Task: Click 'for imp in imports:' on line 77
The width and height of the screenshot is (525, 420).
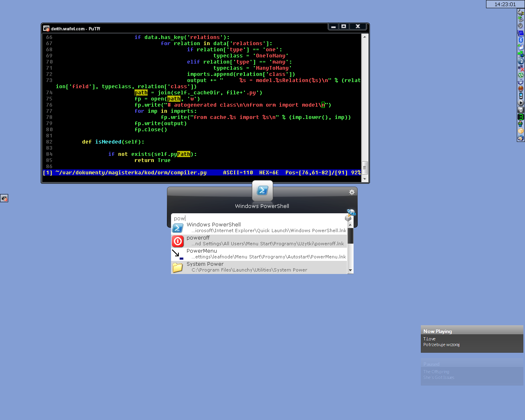Action: coord(166,111)
